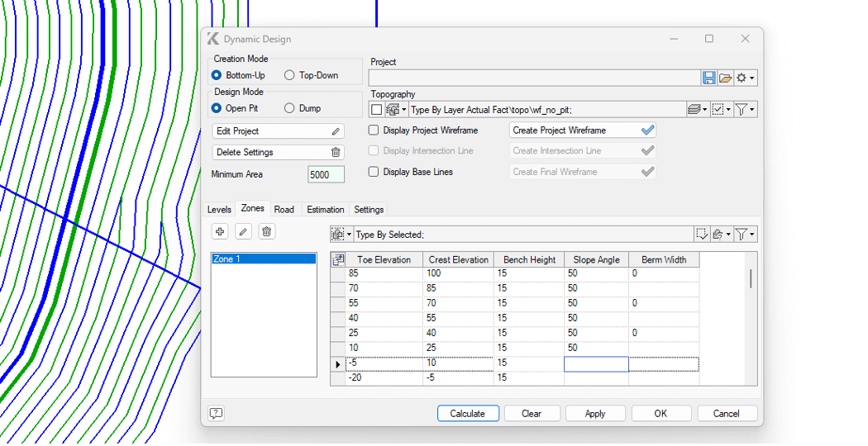The image size is (868, 446).
Task: Click the Calculate button
Action: (468, 413)
